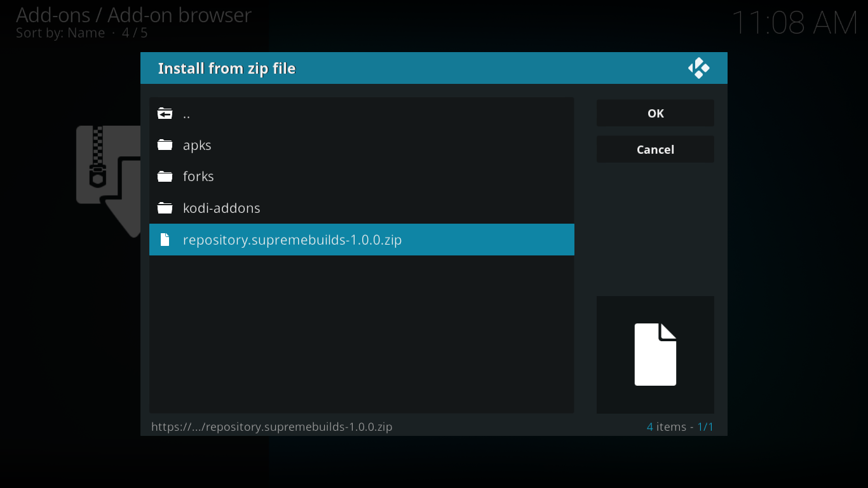Click the 'Add-ons / Add-on browser' heading

click(134, 15)
